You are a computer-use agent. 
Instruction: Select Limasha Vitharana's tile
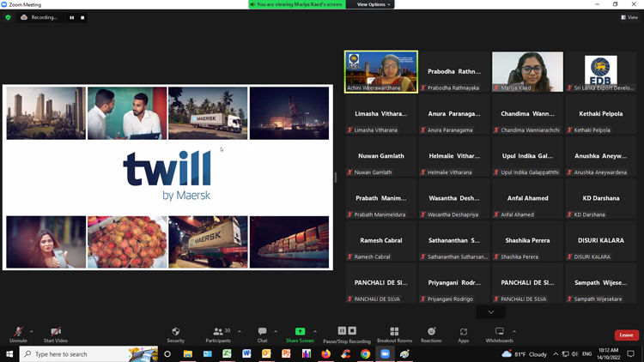[381, 114]
